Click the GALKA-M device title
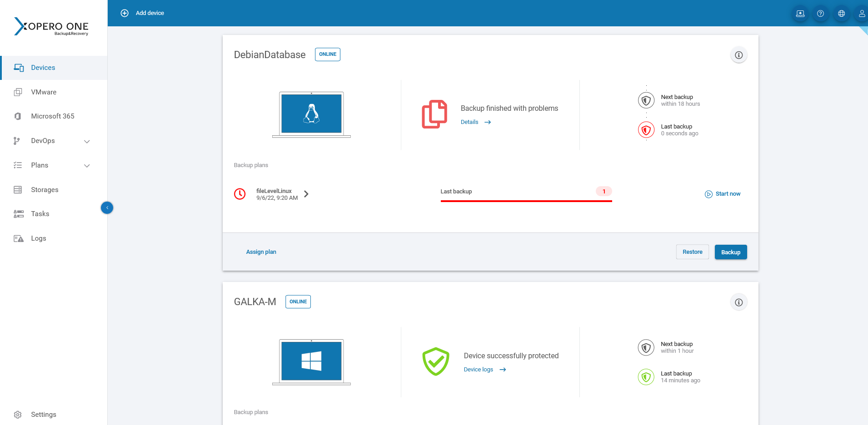The image size is (868, 425). 255,302
